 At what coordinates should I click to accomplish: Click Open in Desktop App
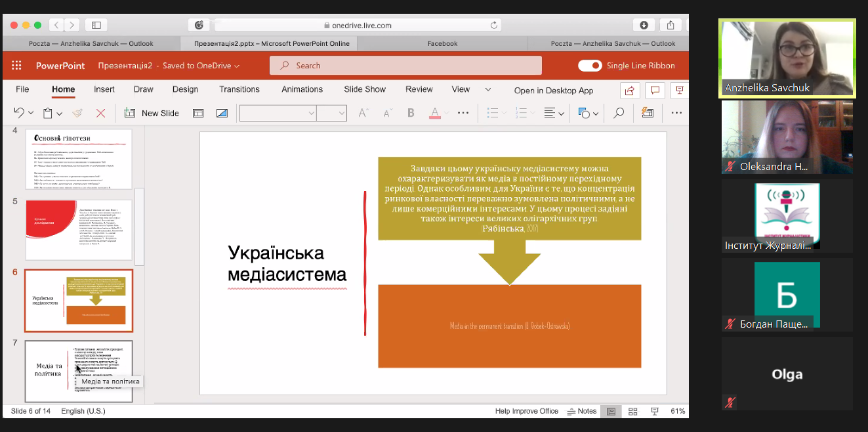click(x=553, y=90)
